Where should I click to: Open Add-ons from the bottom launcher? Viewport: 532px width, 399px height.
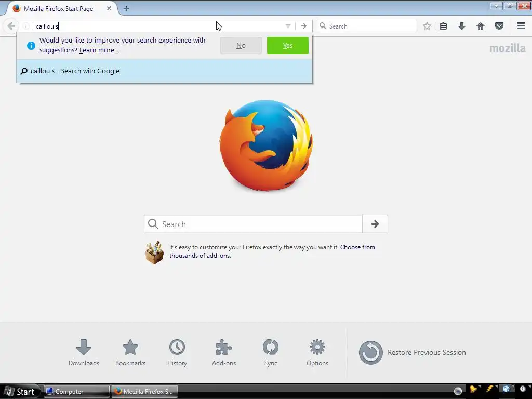(x=224, y=353)
